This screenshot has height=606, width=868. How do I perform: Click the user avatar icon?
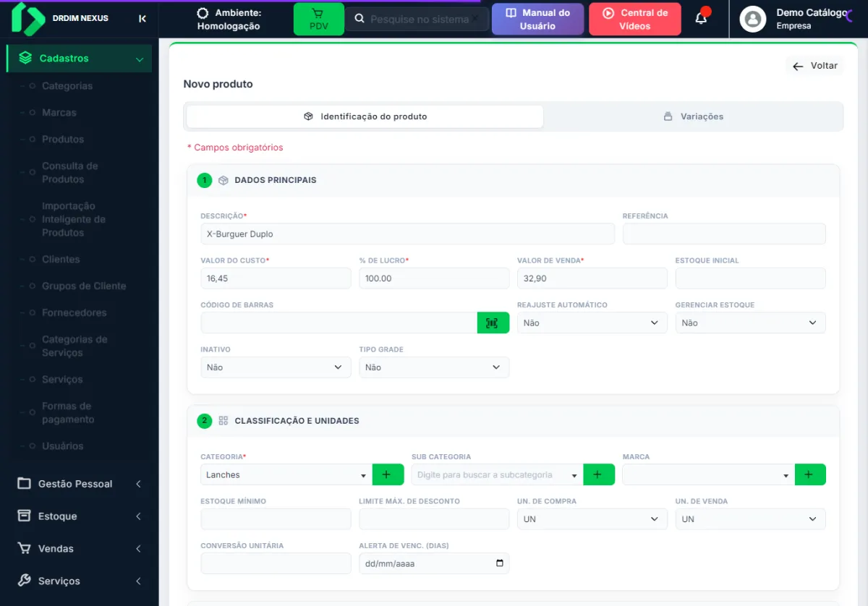pos(753,19)
